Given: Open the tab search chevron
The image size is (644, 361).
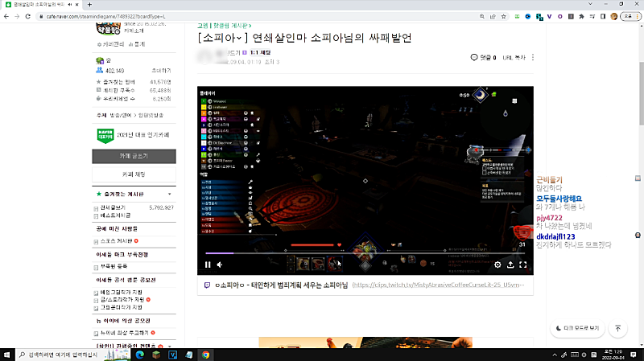Looking at the screenshot, I should 590,4.
